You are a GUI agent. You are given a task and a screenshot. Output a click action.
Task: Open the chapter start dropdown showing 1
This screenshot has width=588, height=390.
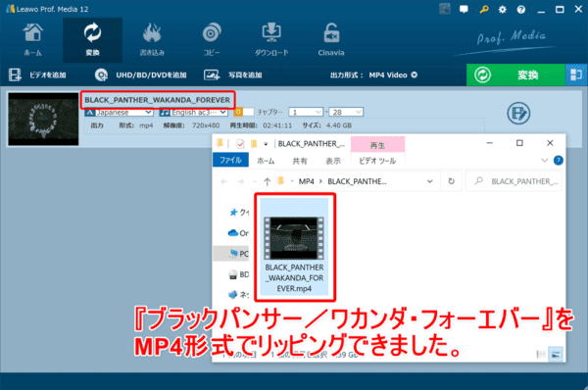[x=306, y=112]
